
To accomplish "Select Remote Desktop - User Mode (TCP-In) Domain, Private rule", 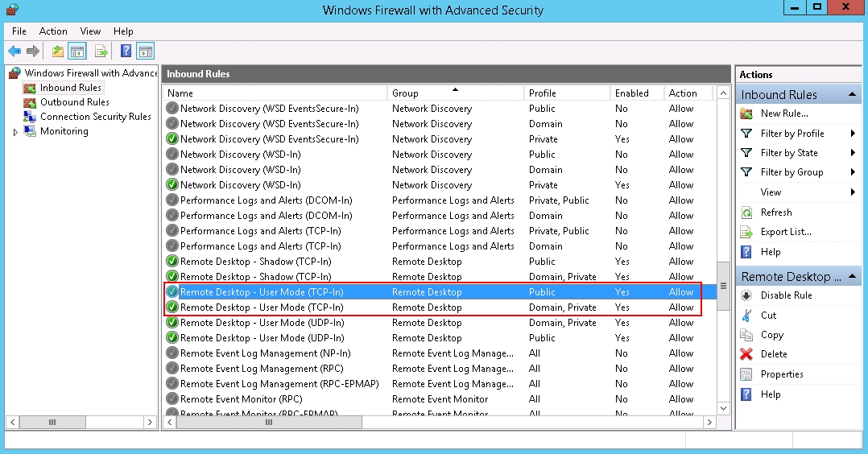I will [439, 307].
